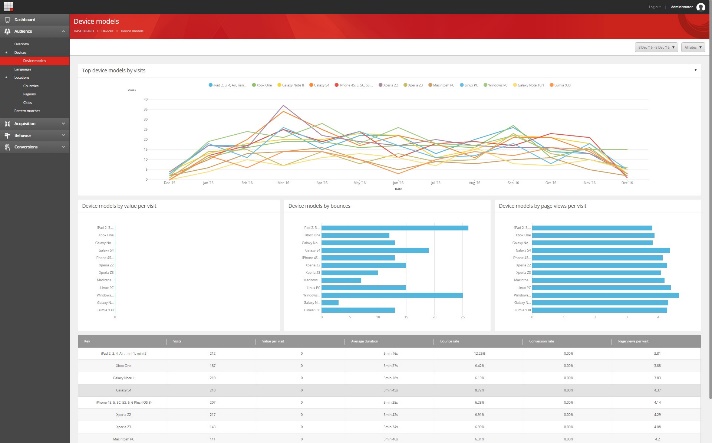Toggle the blue iPad series legend marker
This screenshot has height=443, width=712.
pyautogui.click(x=211, y=85)
